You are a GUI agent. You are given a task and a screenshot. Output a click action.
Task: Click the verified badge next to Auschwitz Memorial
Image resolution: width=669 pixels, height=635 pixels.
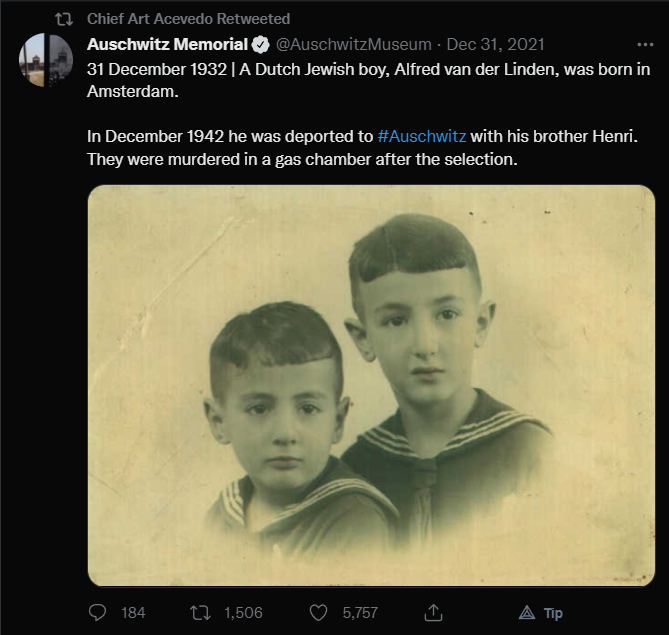tap(260, 44)
